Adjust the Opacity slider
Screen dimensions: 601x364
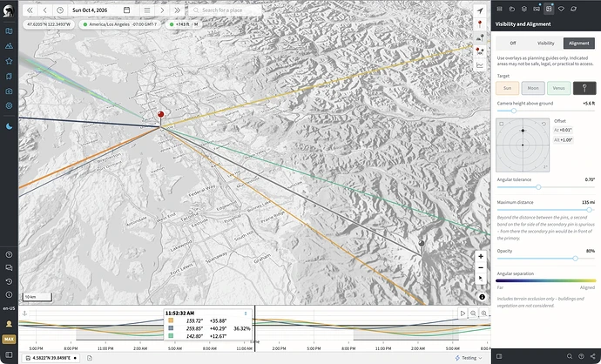click(546, 259)
